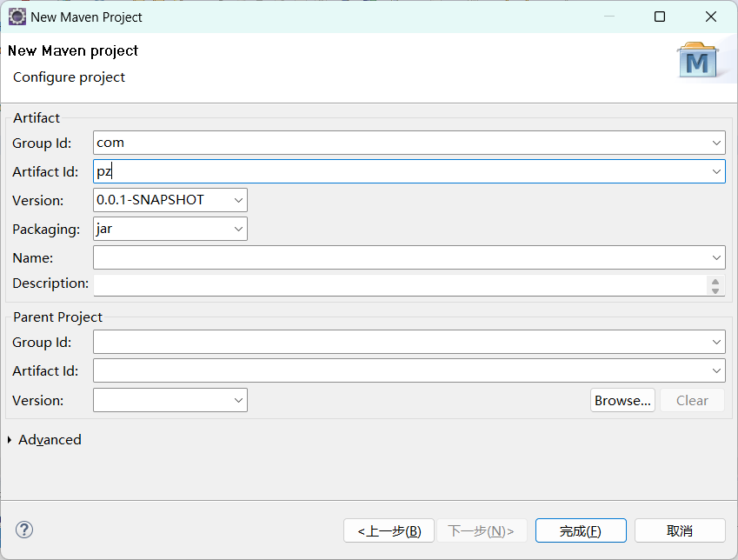Click the Description field down arrow

(715, 291)
